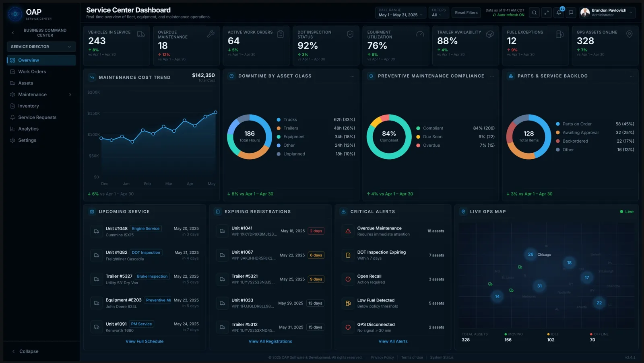Image resolution: width=644 pixels, height=363 pixels.
Task: Click the shield icon on DOT Inspection Status card
Action: click(x=350, y=34)
